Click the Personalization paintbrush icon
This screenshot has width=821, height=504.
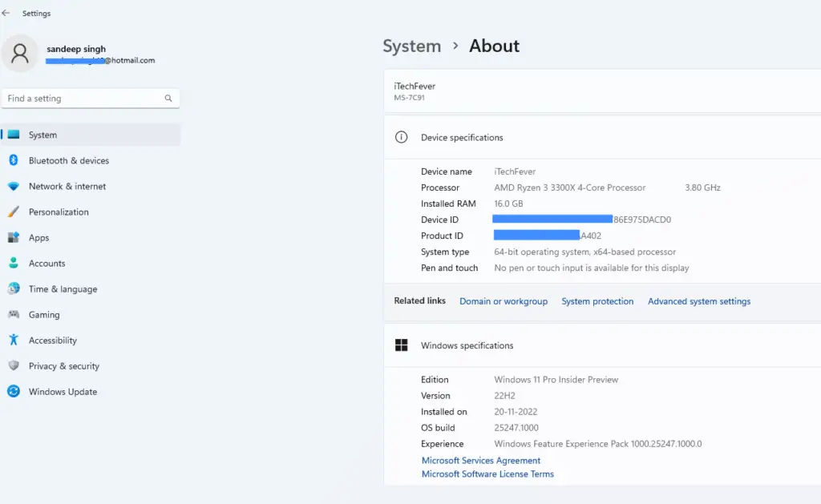pyautogui.click(x=14, y=212)
